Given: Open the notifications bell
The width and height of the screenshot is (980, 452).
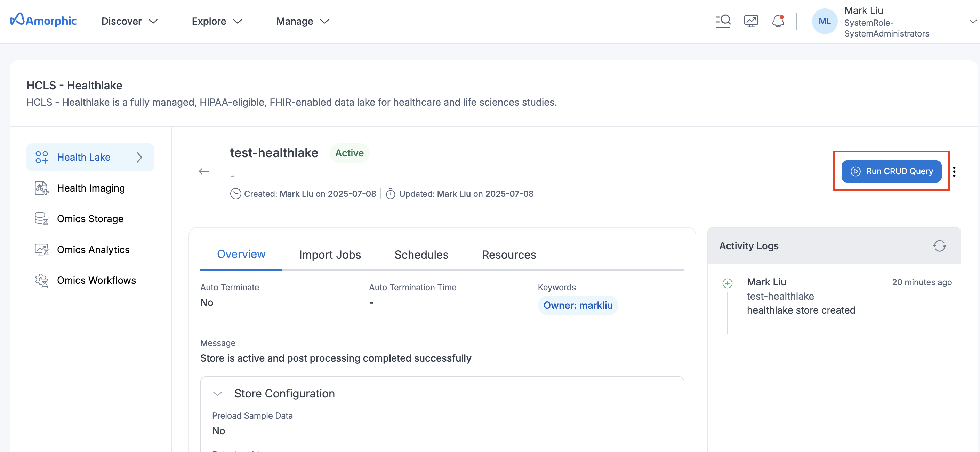Looking at the screenshot, I should click(778, 21).
